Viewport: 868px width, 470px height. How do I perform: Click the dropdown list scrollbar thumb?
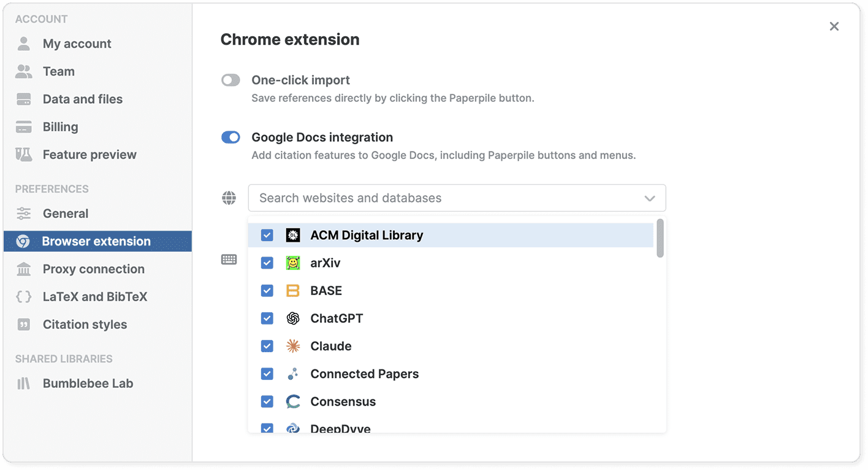660,239
